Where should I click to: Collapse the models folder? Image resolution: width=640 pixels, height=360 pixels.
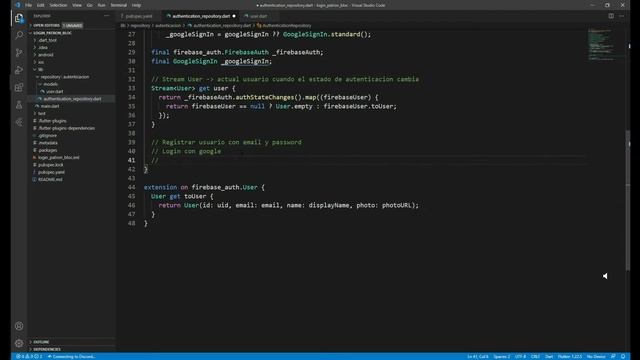(50, 84)
